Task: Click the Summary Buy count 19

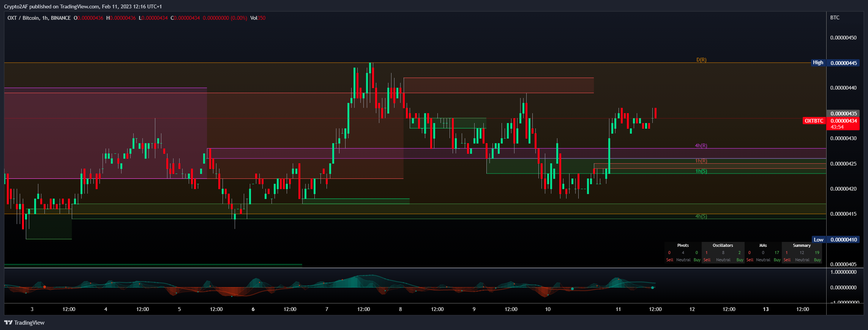Action: click(x=817, y=253)
